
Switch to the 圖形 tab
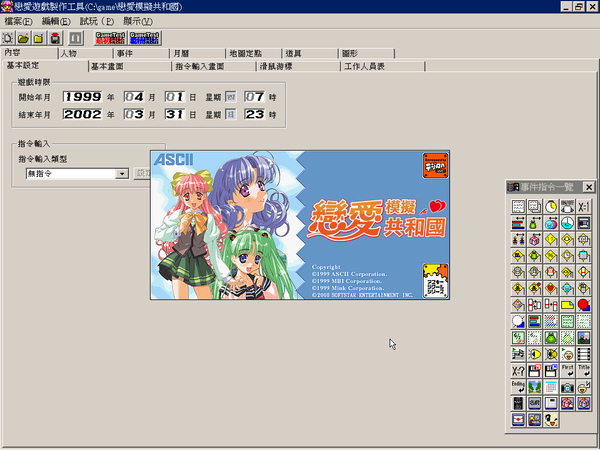click(x=367, y=53)
